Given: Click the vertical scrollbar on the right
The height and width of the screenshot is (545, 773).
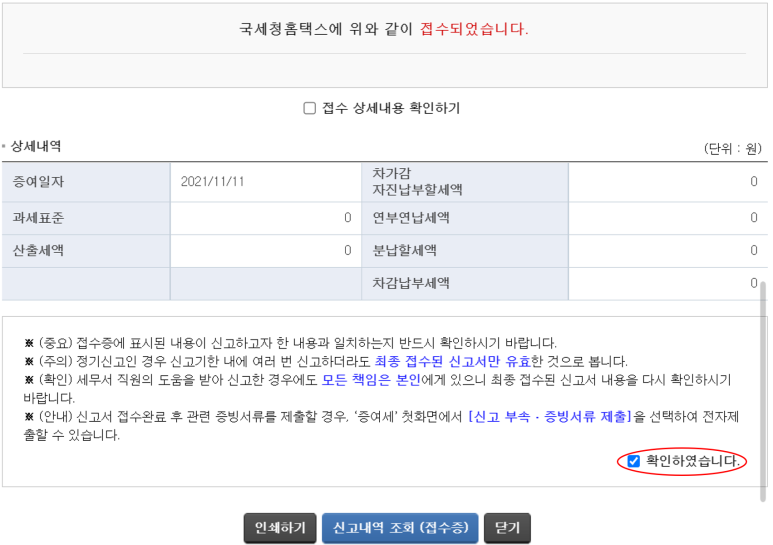Looking at the screenshot, I should point(763,392).
